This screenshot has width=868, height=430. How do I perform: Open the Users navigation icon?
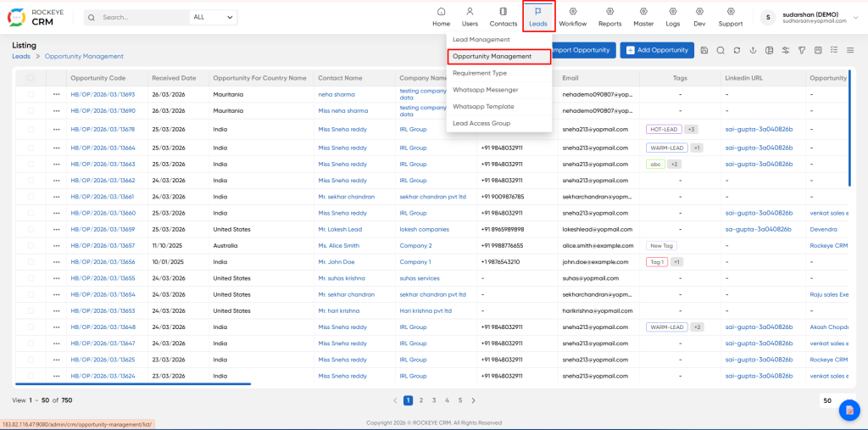[470, 17]
